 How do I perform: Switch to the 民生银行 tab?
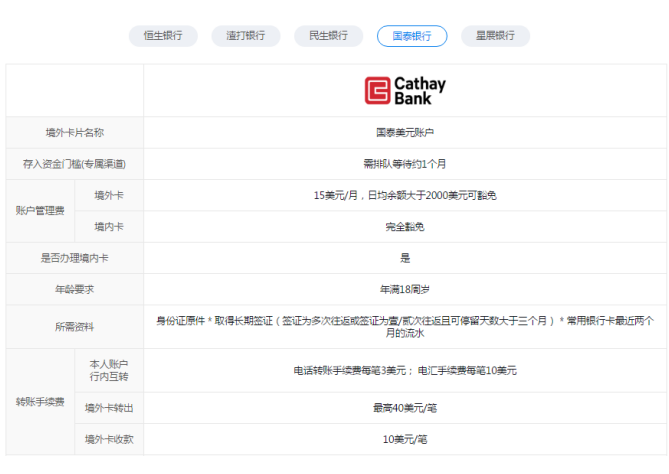pos(329,36)
